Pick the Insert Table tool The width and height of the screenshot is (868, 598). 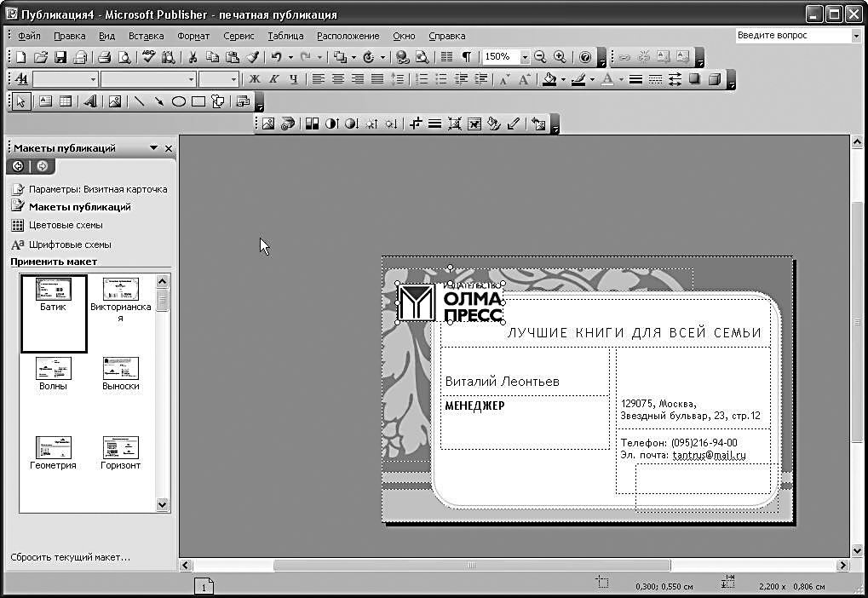pos(65,101)
